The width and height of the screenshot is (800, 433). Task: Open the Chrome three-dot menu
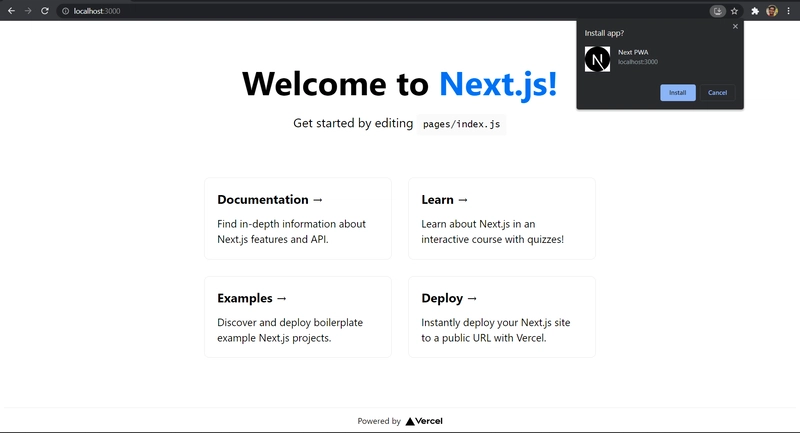point(788,11)
